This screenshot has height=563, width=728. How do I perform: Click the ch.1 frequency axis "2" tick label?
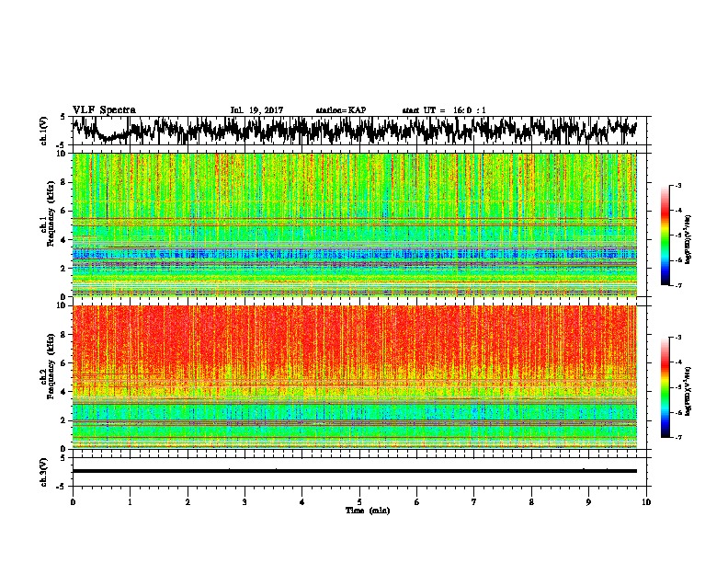click(x=64, y=268)
